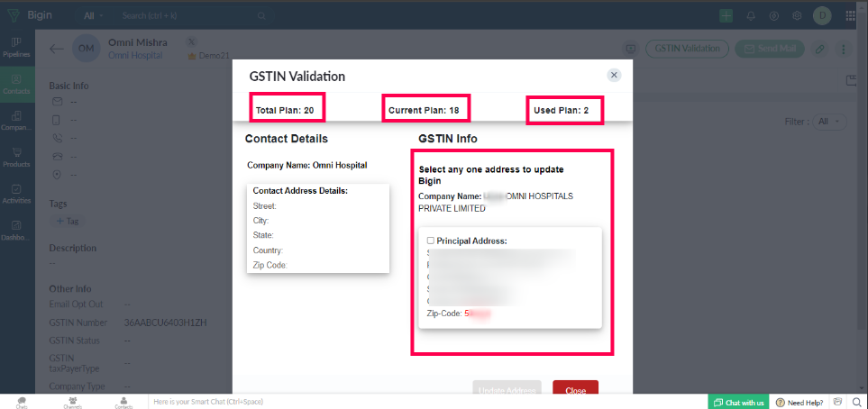Go back using the left arrow
Screen dimensions: 868x409
click(56, 49)
